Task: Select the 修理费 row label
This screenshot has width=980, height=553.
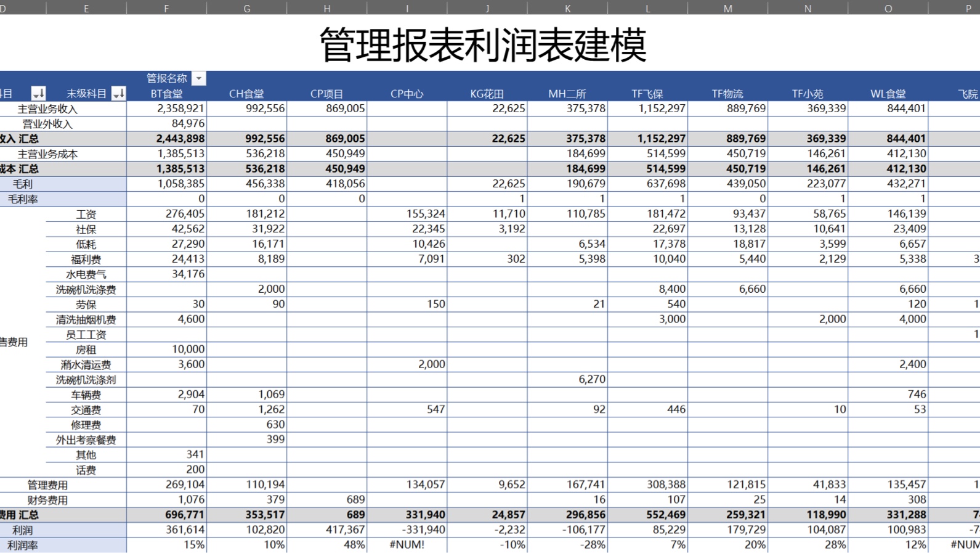Action: (x=86, y=425)
